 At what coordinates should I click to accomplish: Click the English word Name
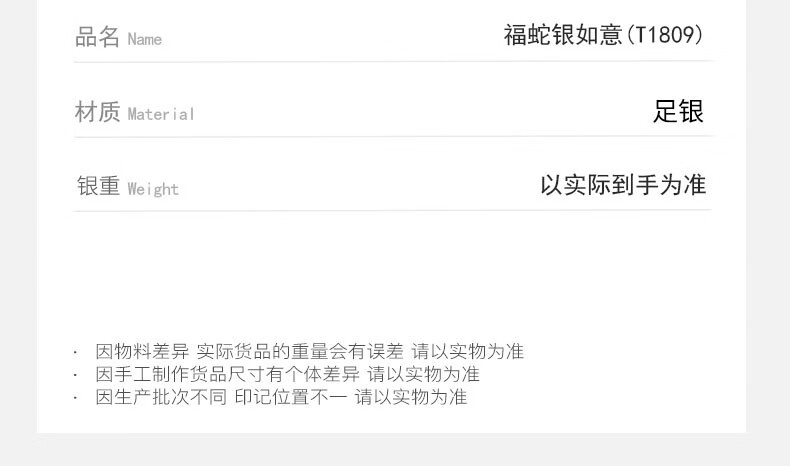pyautogui.click(x=145, y=39)
